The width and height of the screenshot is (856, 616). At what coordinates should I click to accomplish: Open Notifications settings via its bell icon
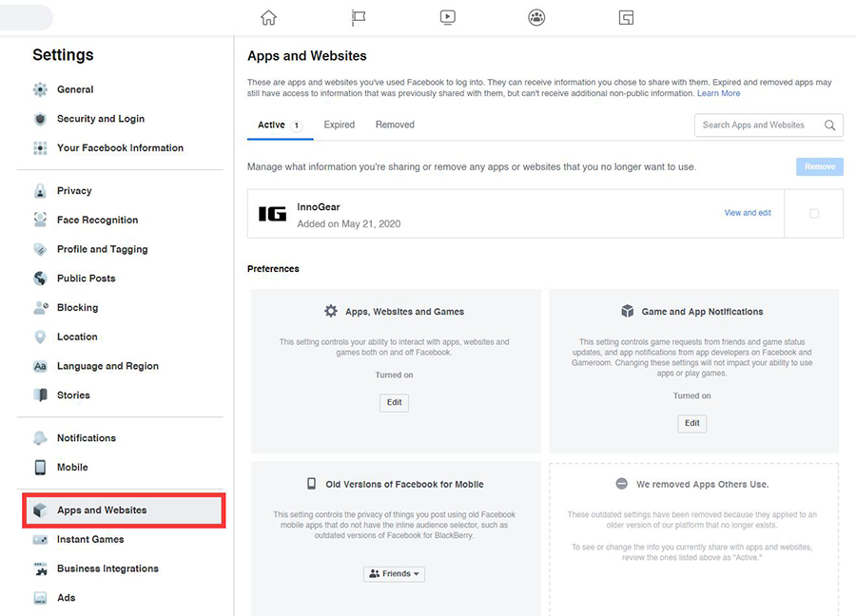click(38, 437)
